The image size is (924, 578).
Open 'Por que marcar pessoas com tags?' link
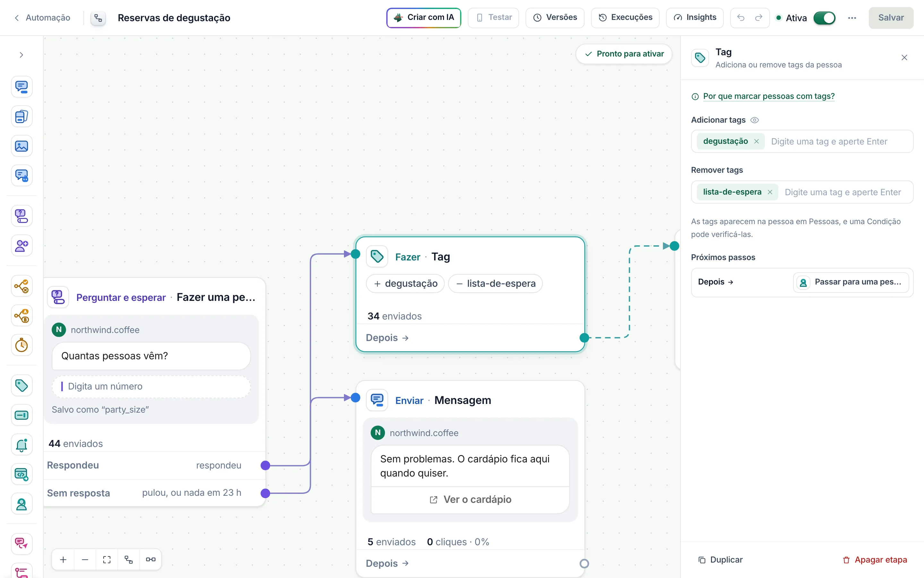[x=769, y=96]
